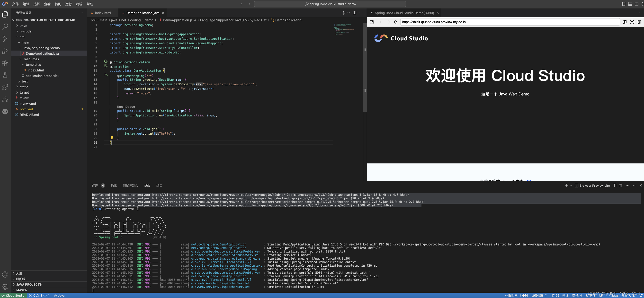Maximize the bottom panel with up chevron
The width and height of the screenshot is (644, 298).
coord(634,185)
